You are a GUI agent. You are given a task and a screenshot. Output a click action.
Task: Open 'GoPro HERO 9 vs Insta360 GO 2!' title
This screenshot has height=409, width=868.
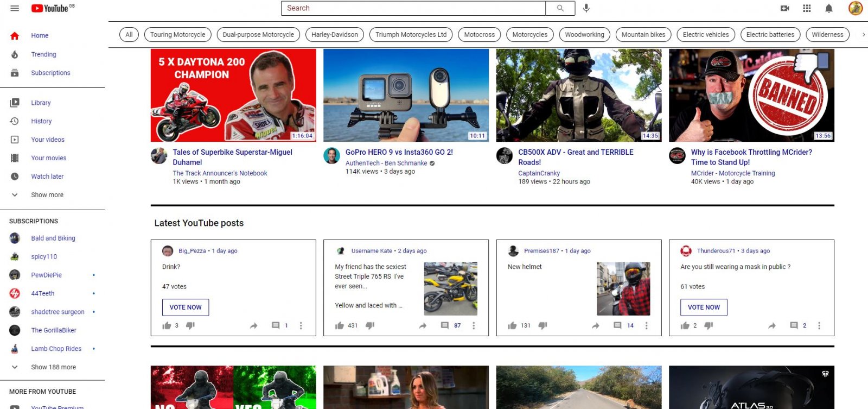pos(399,152)
